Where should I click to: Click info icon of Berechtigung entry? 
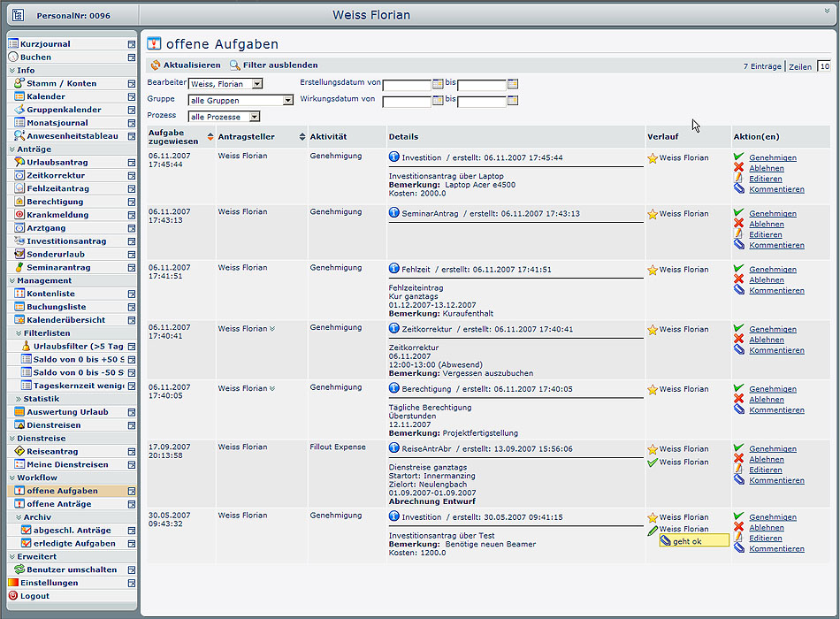pos(393,387)
